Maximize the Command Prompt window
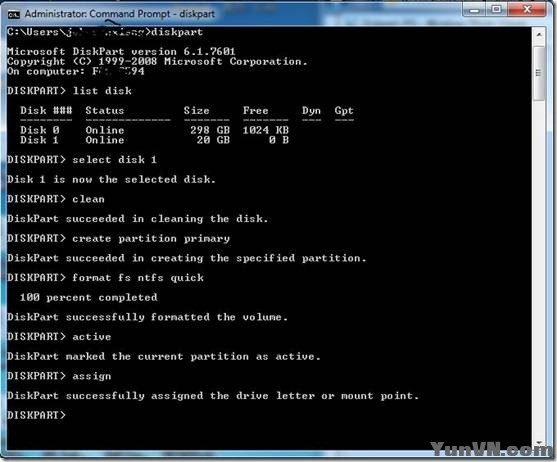Viewport: 557px width, 462px height. click(x=497, y=10)
